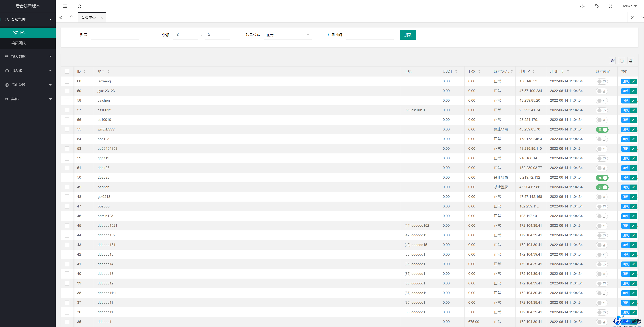Go to home tab icon
644x327 pixels.
(x=72, y=17)
